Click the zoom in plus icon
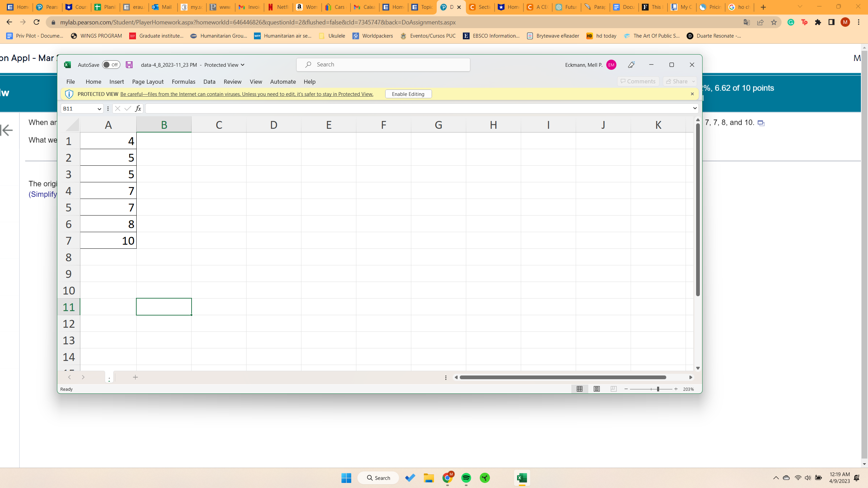Image resolution: width=868 pixels, height=488 pixels. point(676,389)
